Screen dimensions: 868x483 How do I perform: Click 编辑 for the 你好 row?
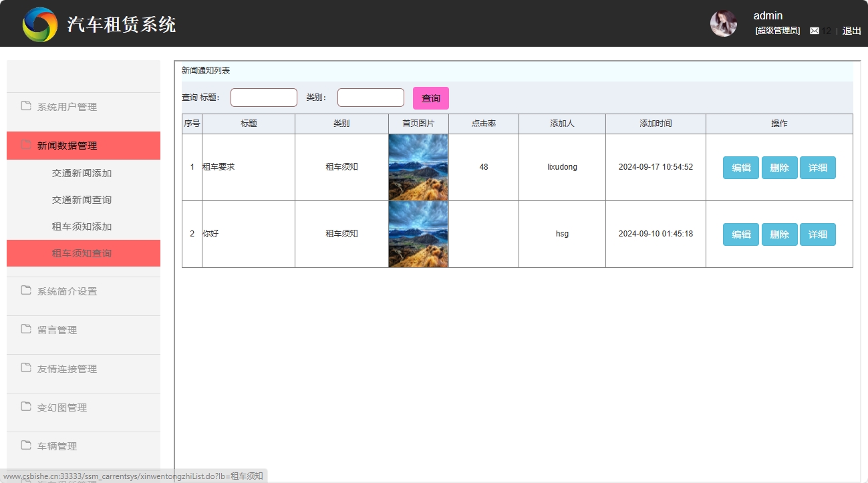tap(741, 234)
